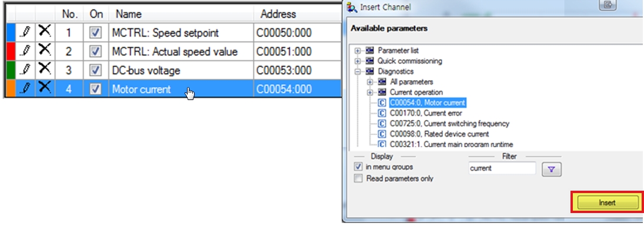Select C00725:0, Current switching frequency parameter
644x226 pixels.
[449, 123]
